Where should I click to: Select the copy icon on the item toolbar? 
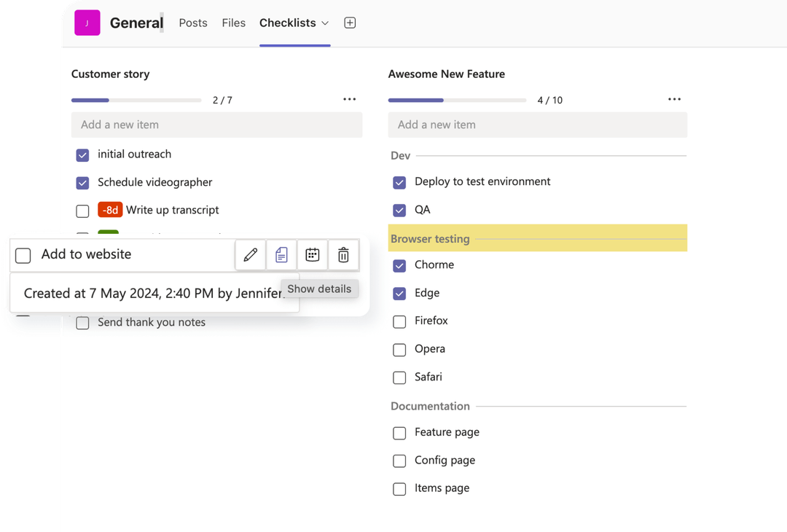pos(281,255)
